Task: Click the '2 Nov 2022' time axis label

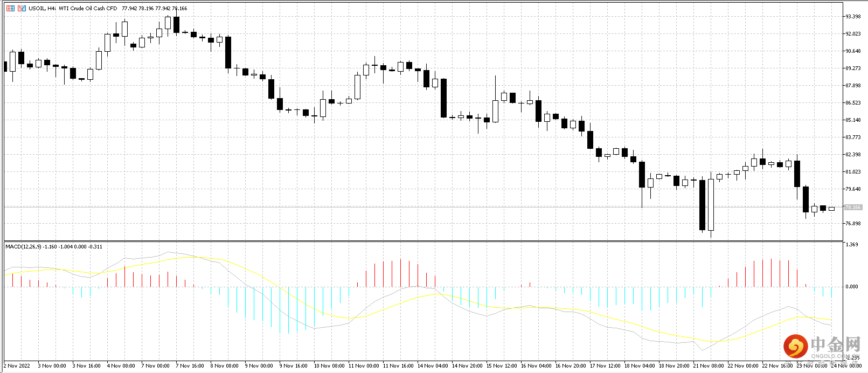Action: pos(18,366)
